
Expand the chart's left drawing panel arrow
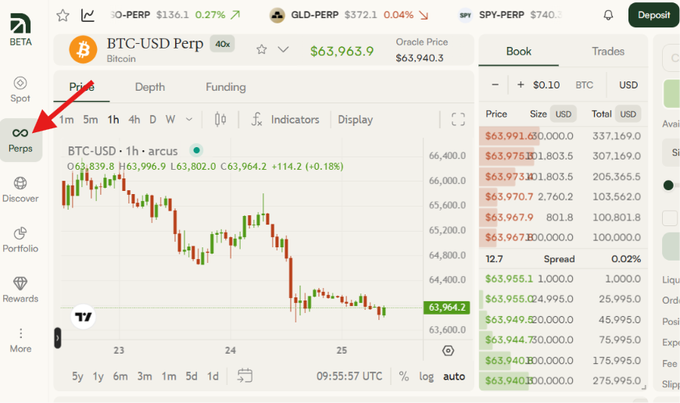(x=58, y=338)
